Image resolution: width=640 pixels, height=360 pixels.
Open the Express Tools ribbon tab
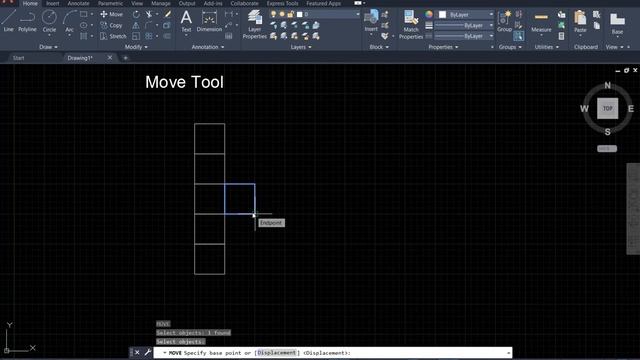tap(282, 3)
